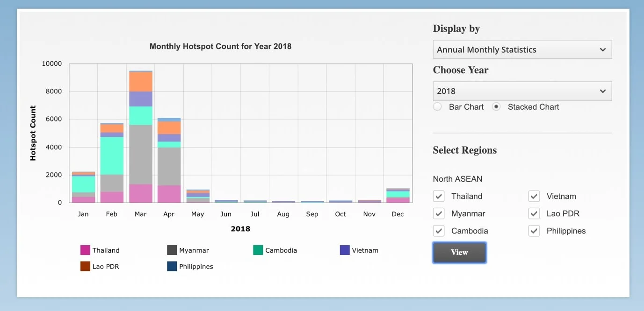
Task: Toggle the Cambodia region checkbox
Action: [439, 231]
